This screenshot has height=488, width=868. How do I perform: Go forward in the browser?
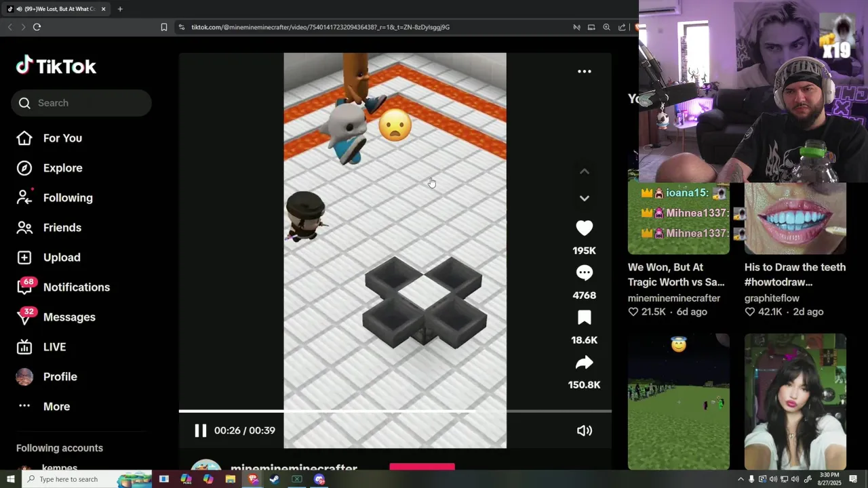coord(23,27)
